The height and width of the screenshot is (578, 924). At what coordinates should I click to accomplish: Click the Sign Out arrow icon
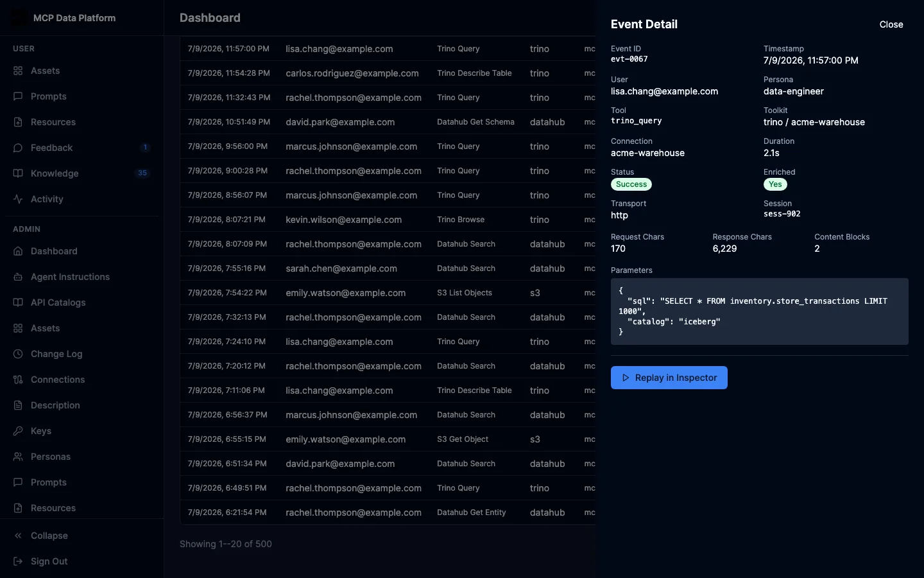(x=18, y=561)
